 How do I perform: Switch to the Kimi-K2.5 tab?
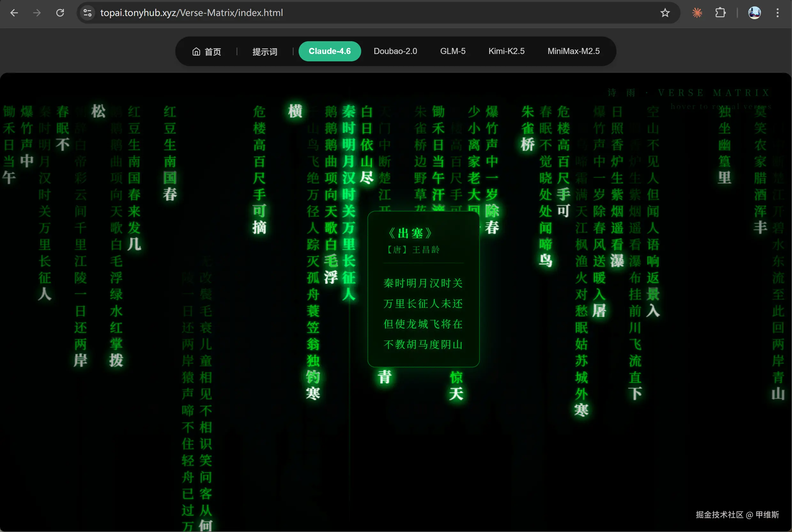tap(506, 51)
